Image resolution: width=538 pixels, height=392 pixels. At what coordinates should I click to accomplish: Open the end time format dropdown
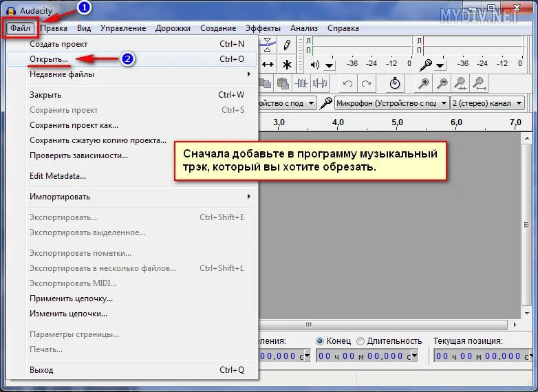pos(414,356)
